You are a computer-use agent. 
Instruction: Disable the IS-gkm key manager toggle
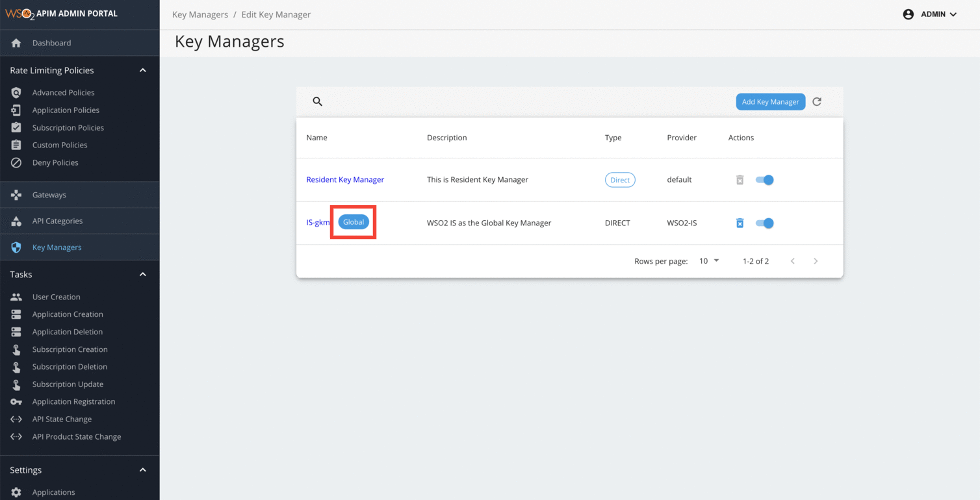pyautogui.click(x=764, y=223)
